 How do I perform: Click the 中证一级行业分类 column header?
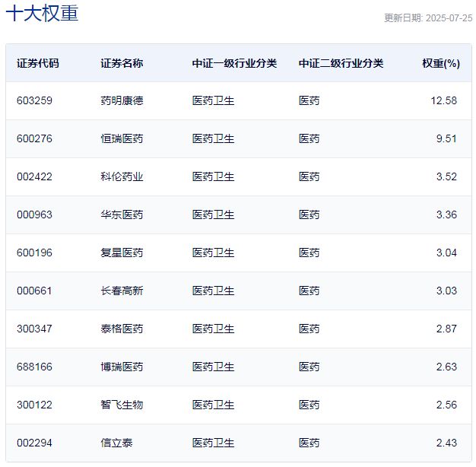point(234,63)
